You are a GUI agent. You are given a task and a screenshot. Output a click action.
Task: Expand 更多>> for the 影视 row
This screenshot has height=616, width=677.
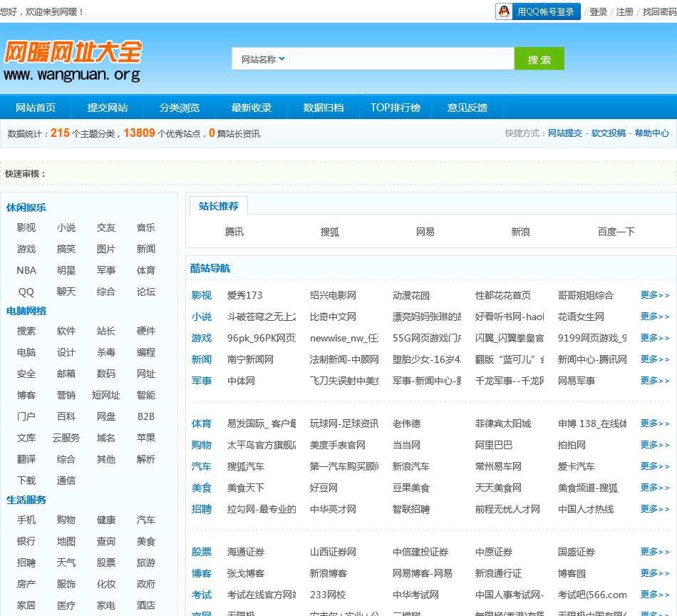654,295
